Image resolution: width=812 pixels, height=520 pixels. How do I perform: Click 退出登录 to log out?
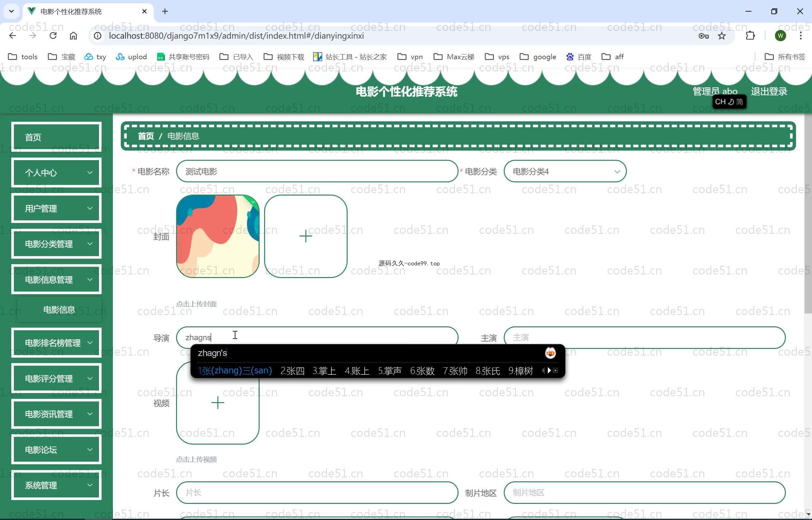coord(769,91)
